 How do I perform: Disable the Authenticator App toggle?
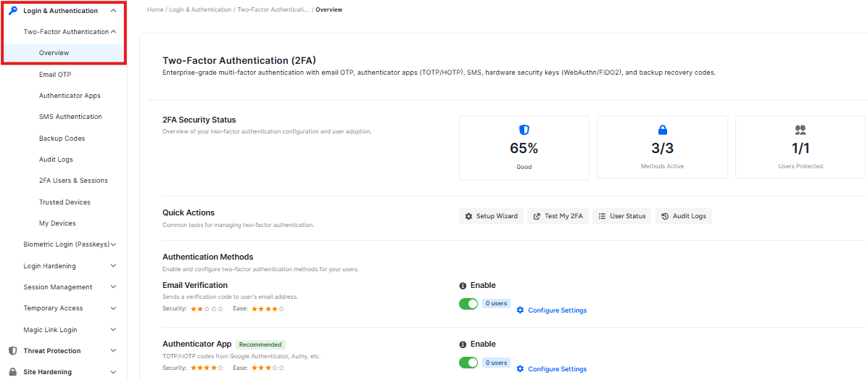468,363
